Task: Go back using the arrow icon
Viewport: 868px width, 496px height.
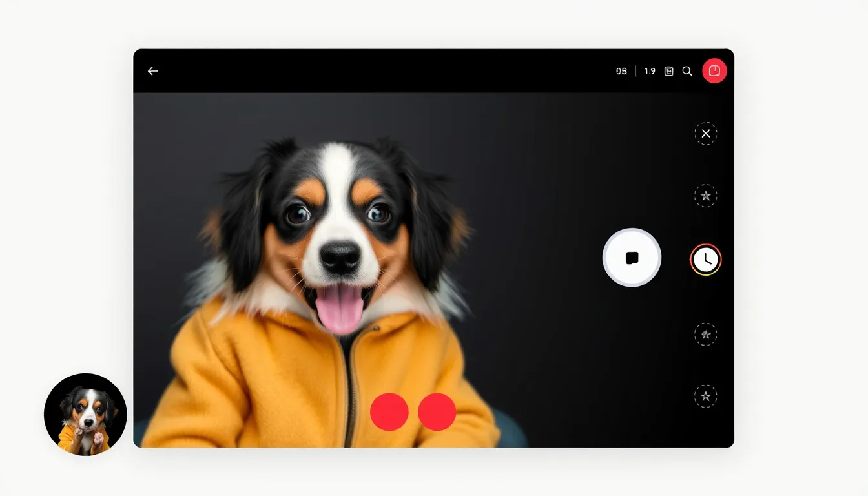Action: 152,71
